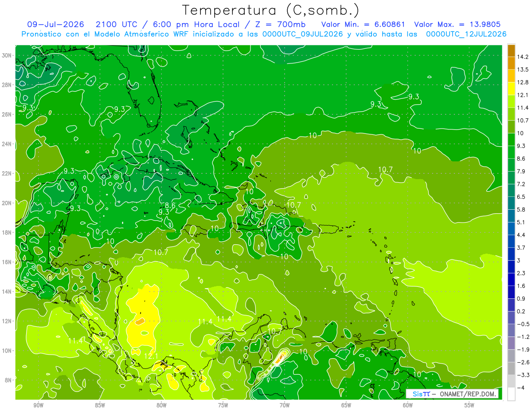The width and height of the screenshot is (532, 411).
Task: Click the "55W" longitude axis label
Action: pos(469,406)
